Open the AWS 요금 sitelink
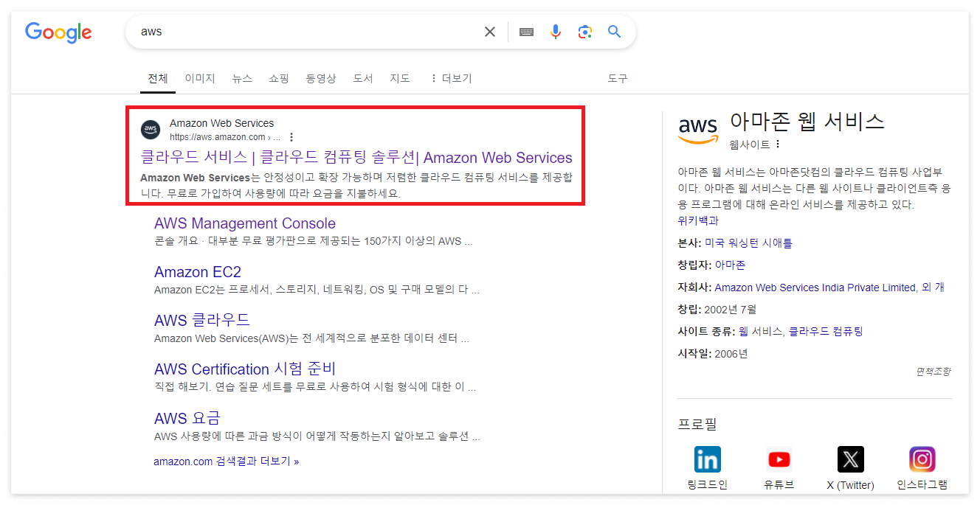The image size is (980, 505). pos(187,418)
